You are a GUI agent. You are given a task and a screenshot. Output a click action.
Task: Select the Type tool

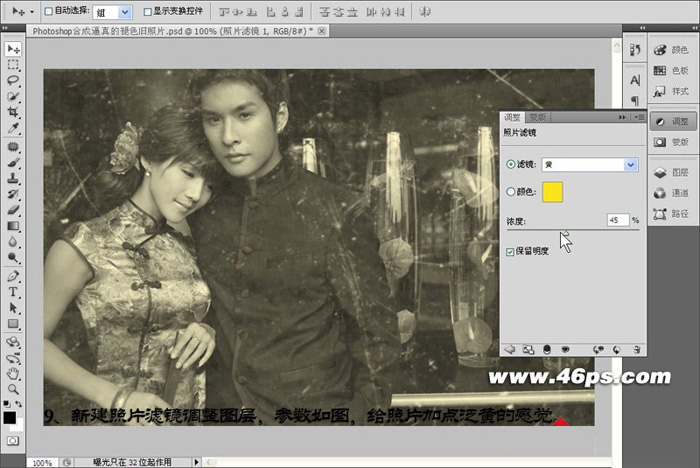13,292
